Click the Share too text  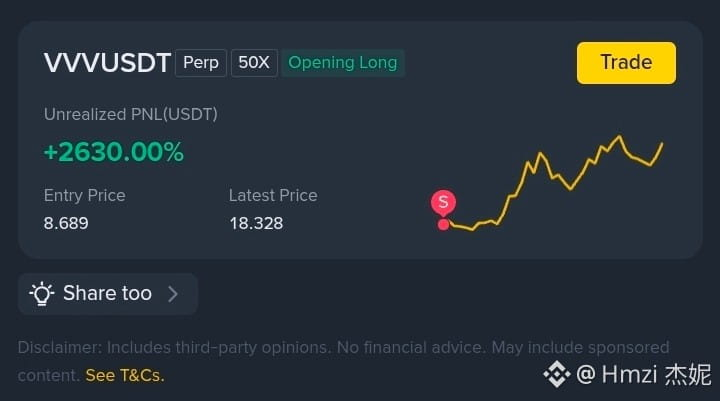pyautogui.click(x=107, y=293)
